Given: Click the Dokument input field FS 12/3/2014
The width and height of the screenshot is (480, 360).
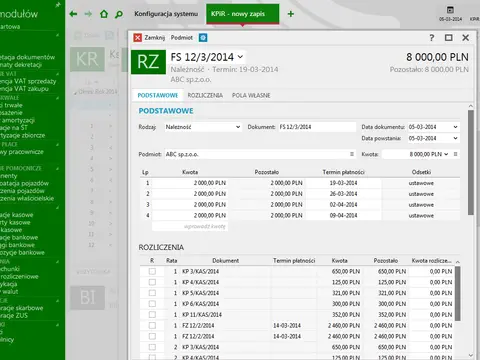Looking at the screenshot, I should [x=317, y=127].
